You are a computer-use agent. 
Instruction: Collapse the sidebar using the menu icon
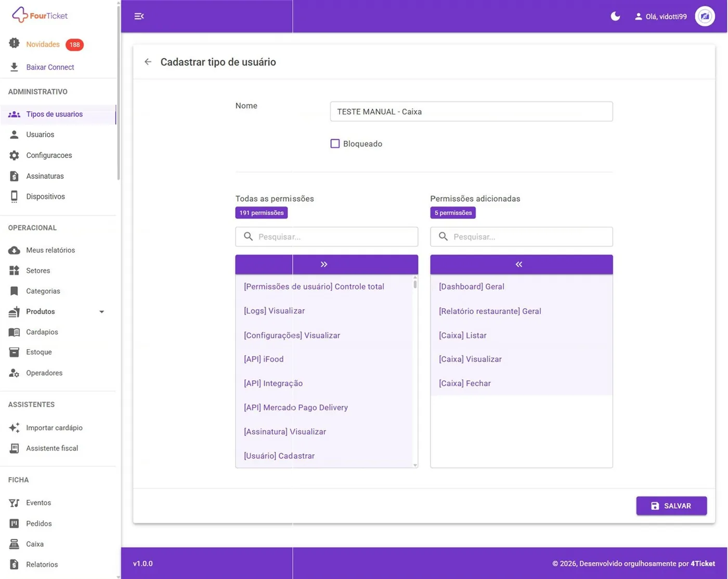(x=139, y=16)
